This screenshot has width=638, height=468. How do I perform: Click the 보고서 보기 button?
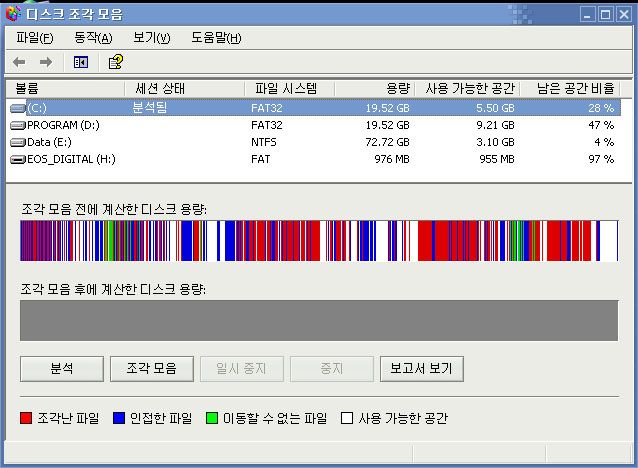click(x=422, y=369)
